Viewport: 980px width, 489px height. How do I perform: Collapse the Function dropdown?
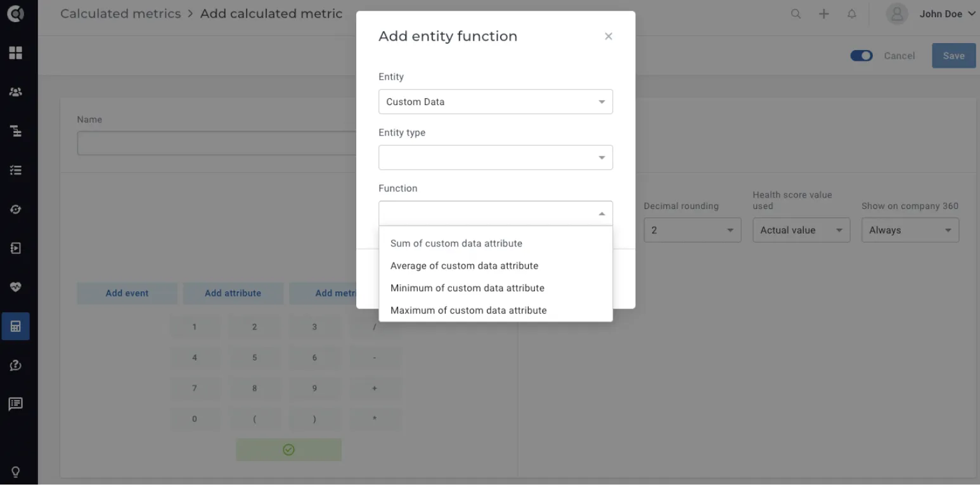496,213
